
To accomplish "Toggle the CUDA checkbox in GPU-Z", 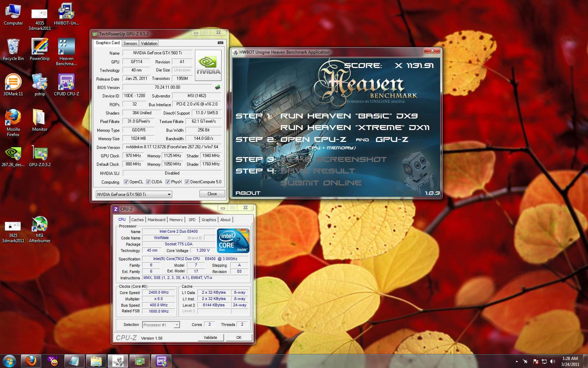I will point(148,182).
